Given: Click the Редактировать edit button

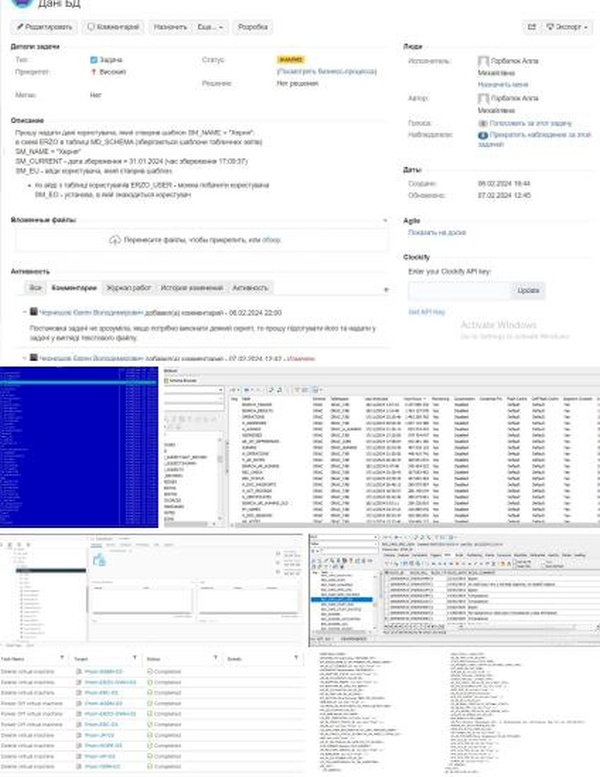Looking at the screenshot, I should click(x=45, y=27).
